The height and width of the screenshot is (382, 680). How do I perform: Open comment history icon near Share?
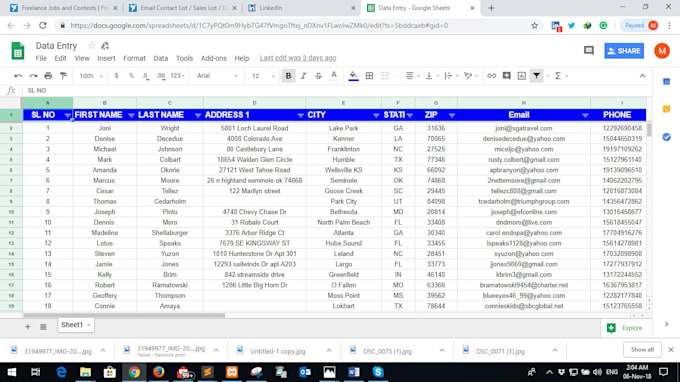[588, 51]
